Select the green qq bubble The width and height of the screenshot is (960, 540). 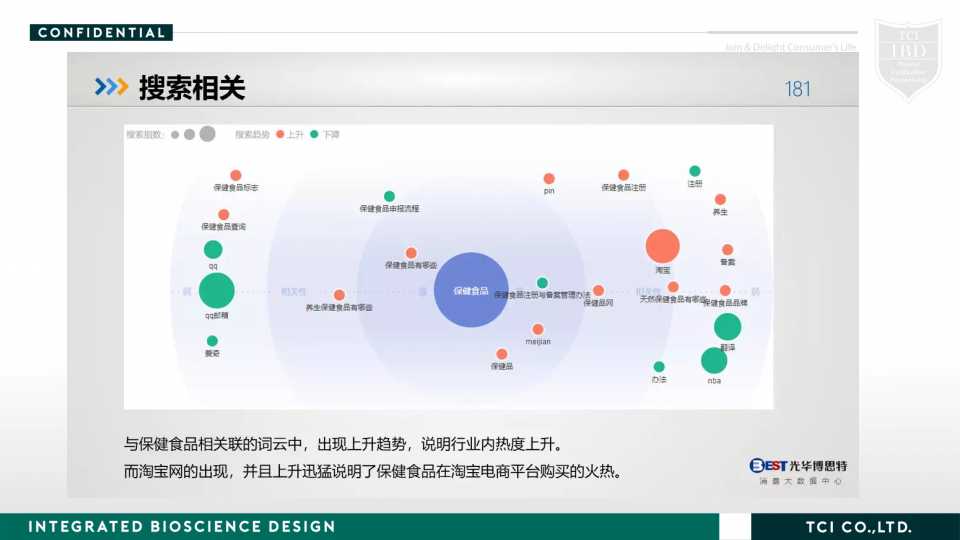(213, 249)
